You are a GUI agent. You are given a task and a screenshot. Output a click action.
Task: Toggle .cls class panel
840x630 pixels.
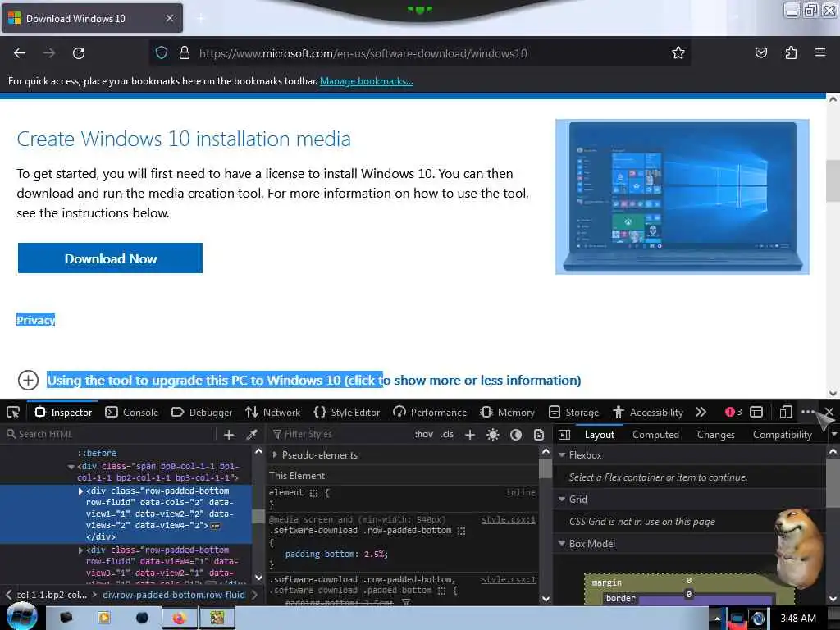447,434
